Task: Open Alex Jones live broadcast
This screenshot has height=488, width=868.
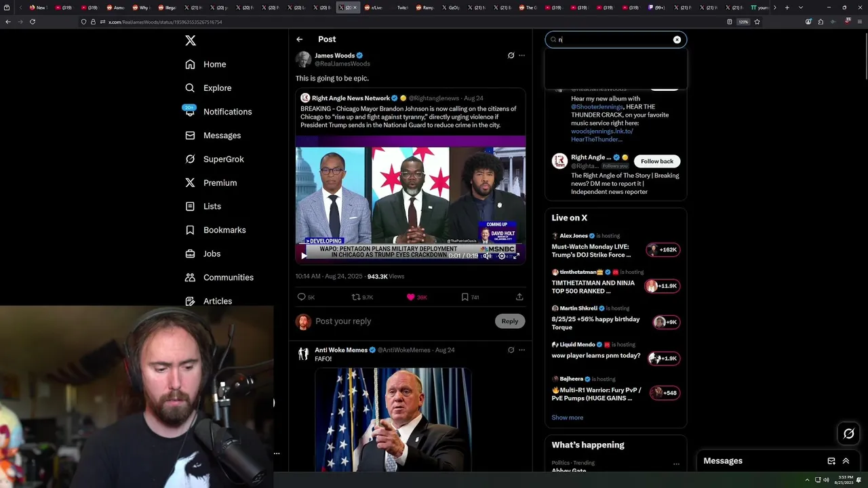Action: 616,246
